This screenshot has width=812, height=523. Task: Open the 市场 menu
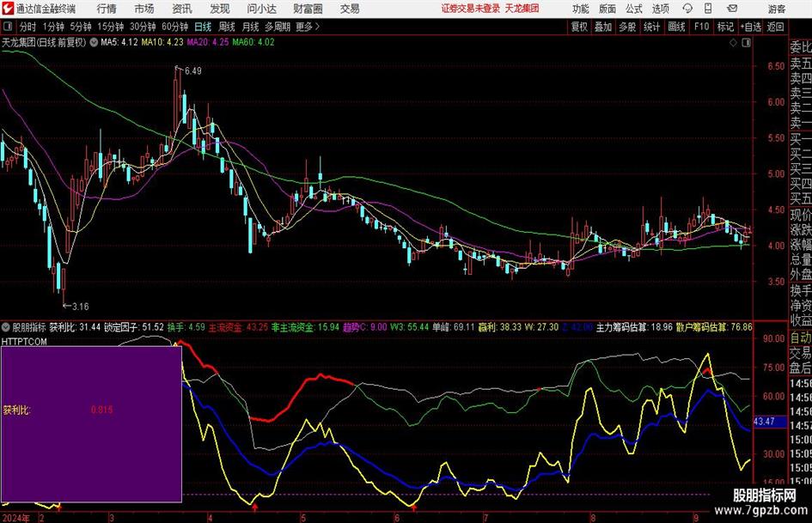(144, 9)
